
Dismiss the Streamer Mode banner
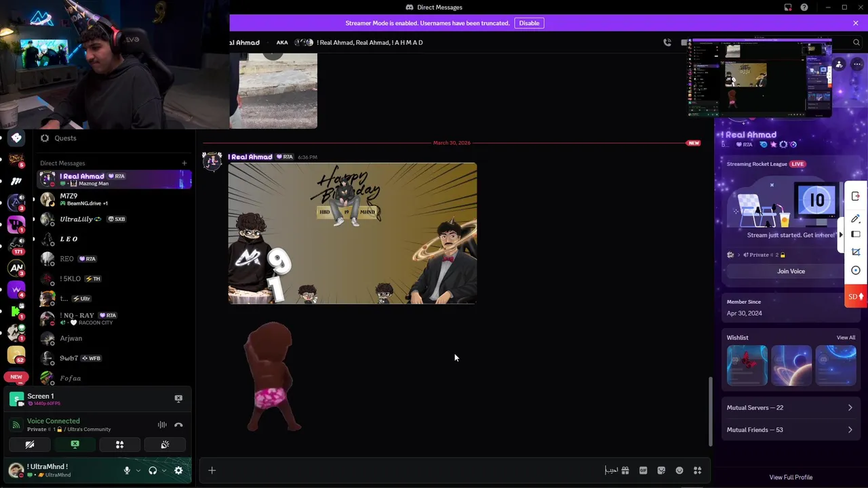tap(856, 23)
